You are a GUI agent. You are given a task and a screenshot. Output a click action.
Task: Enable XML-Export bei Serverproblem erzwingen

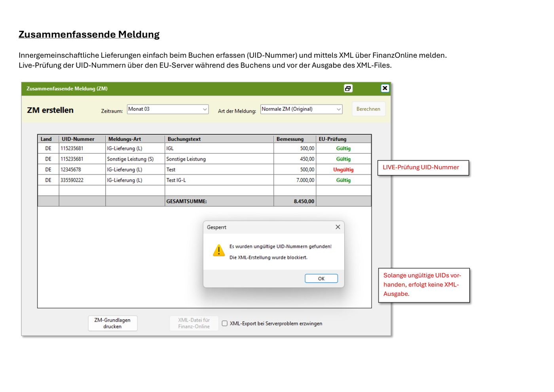click(x=225, y=324)
